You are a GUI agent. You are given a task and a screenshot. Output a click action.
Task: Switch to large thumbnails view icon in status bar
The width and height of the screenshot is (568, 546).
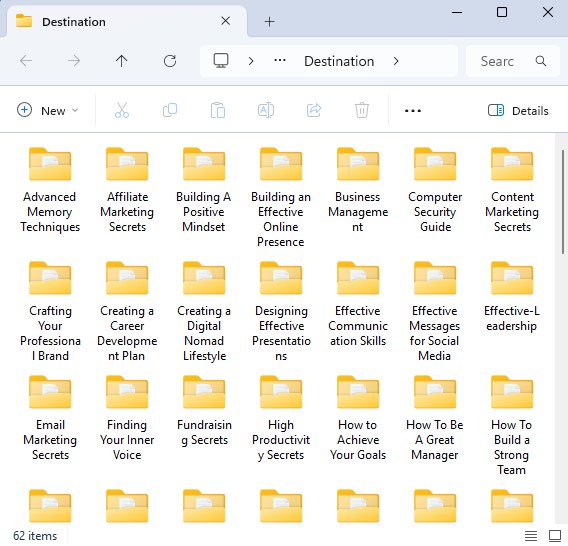555,535
